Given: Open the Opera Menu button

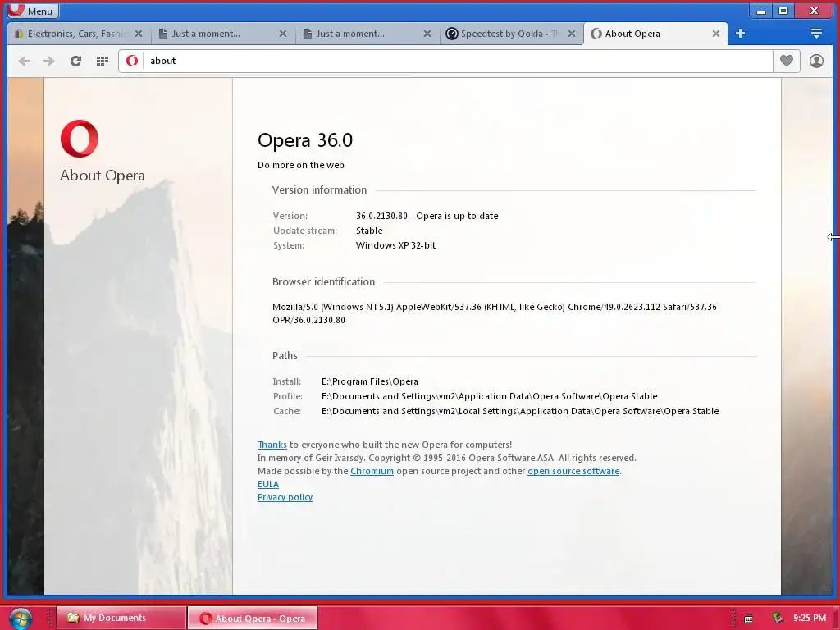Looking at the screenshot, I should (x=33, y=11).
